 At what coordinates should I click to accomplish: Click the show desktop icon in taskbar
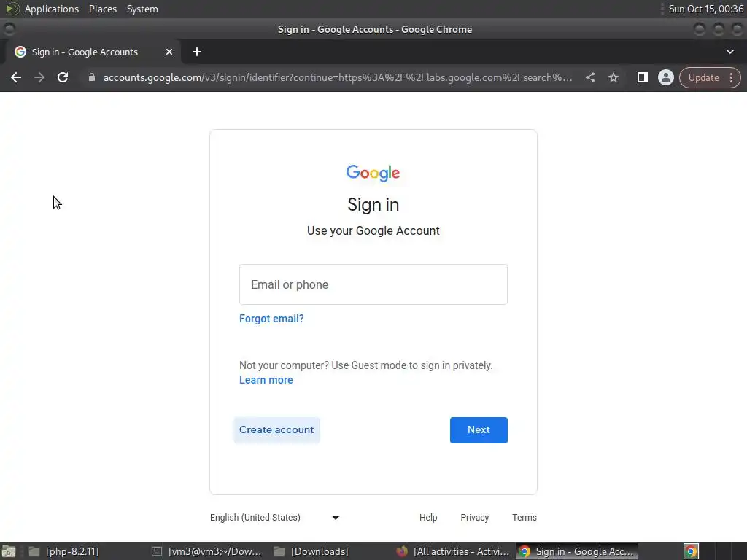tap(9, 551)
